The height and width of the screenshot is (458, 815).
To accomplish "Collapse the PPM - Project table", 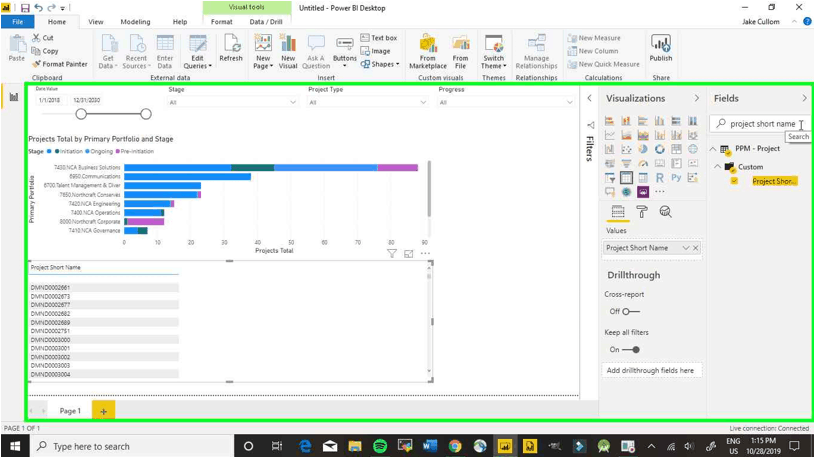I will 713,149.
